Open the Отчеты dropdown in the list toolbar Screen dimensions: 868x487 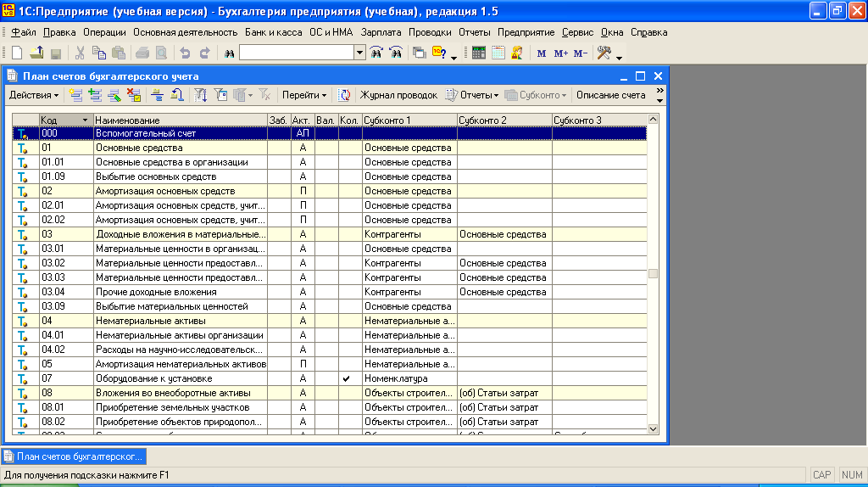point(472,95)
